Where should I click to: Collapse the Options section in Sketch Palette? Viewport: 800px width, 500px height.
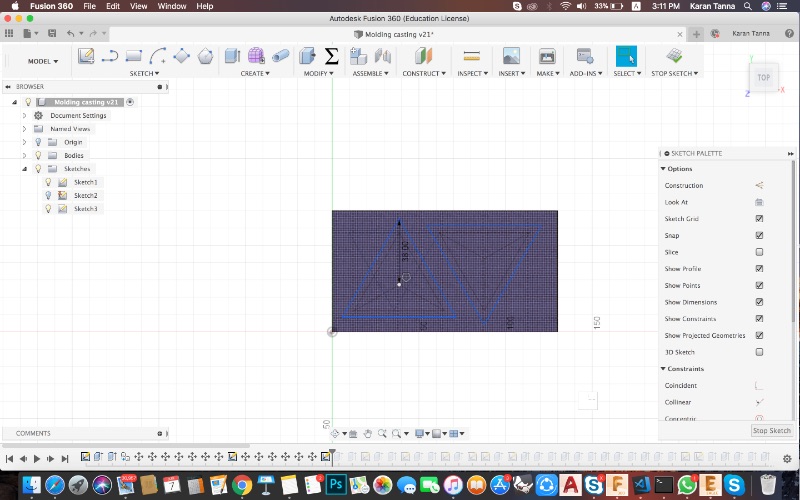coord(663,168)
